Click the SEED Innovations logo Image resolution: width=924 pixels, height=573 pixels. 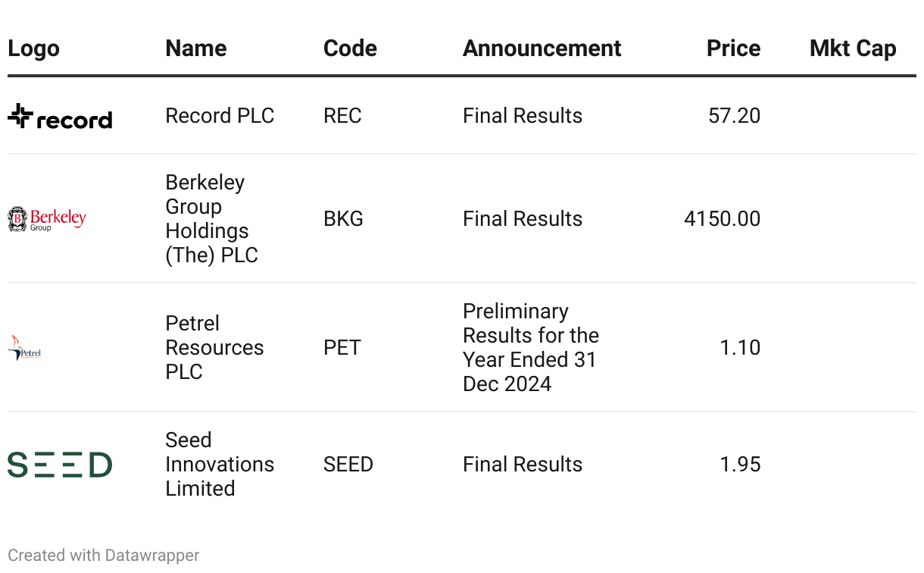(x=60, y=465)
